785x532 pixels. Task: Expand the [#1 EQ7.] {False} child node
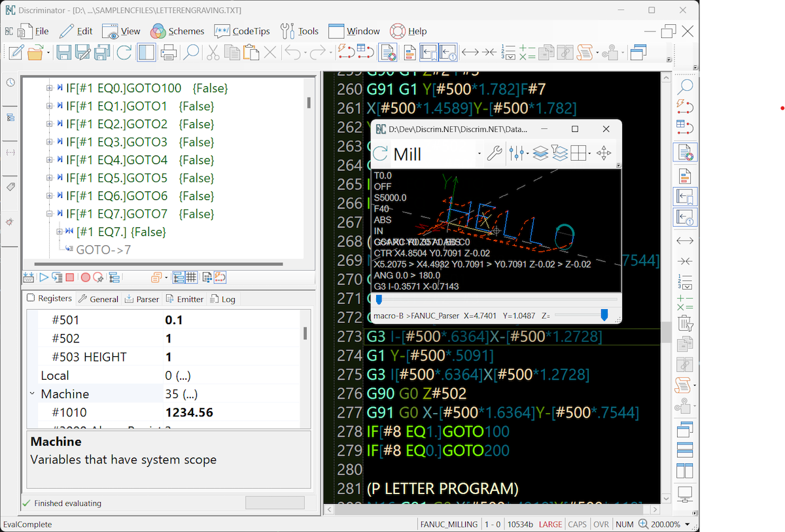(60, 231)
